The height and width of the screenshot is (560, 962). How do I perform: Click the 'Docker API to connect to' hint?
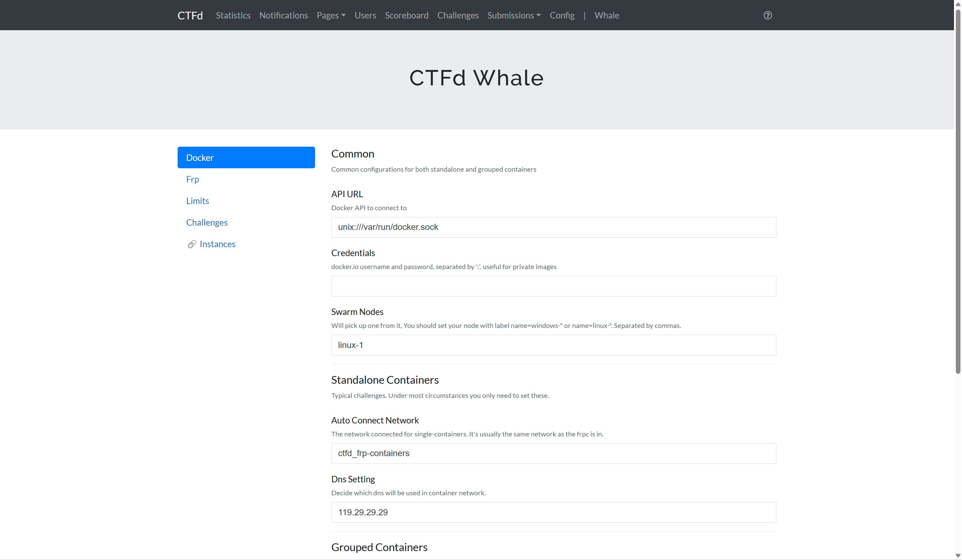pyautogui.click(x=369, y=208)
